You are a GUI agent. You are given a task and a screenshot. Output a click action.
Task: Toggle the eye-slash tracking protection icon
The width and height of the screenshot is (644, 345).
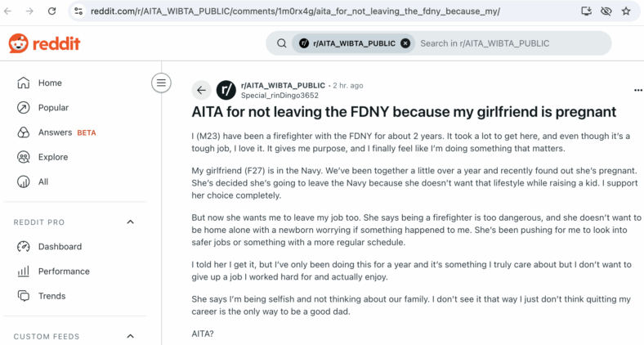(606, 11)
